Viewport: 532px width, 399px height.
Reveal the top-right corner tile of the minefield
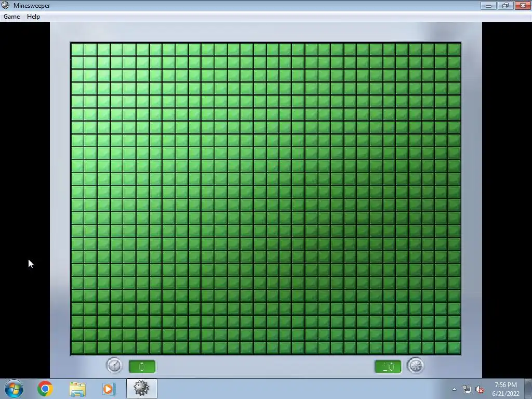454,49
